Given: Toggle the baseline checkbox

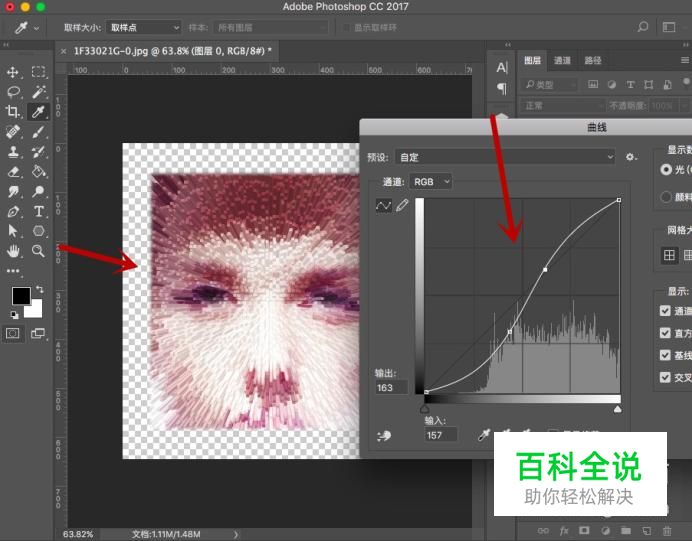Looking at the screenshot, I should [x=665, y=355].
